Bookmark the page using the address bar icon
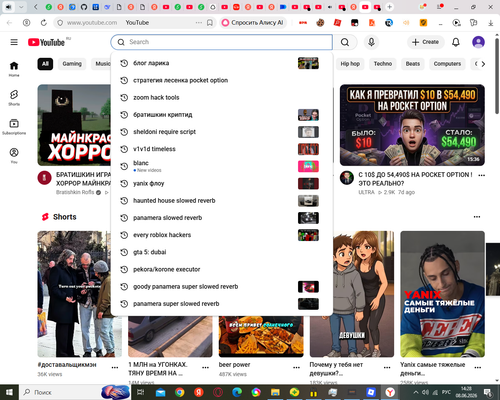Screen dimensions: 500x400 coord(210,23)
